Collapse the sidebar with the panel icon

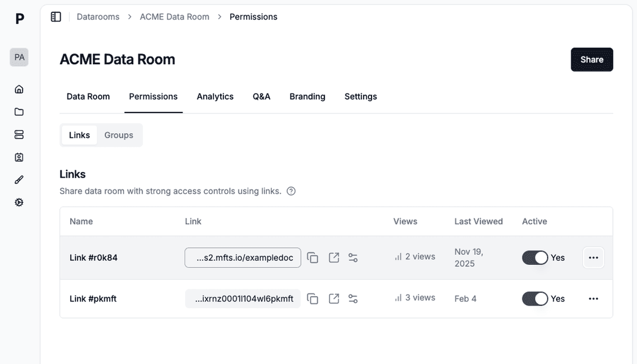56,16
